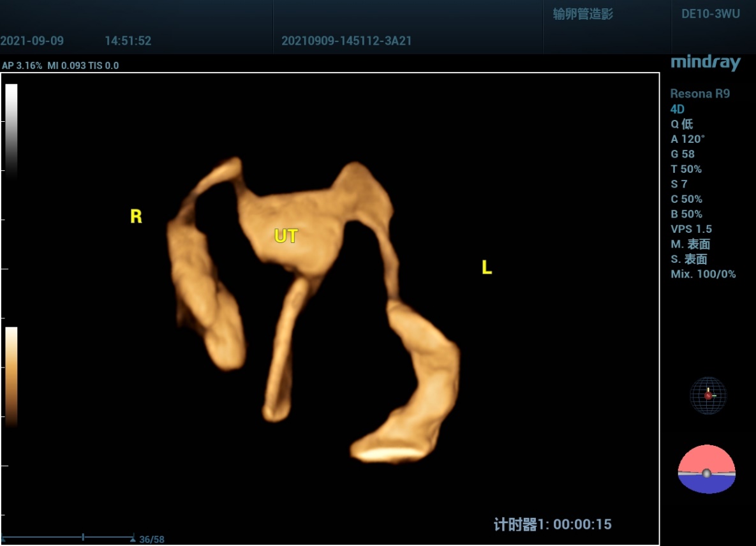Image resolution: width=756 pixels, height=546 pixels.
Task: Click the grayscale bar in the image area
Action: 11,131
